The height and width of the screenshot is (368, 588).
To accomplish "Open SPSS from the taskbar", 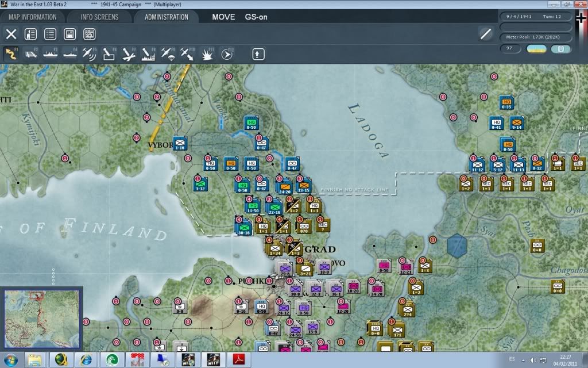I will 137,361.
